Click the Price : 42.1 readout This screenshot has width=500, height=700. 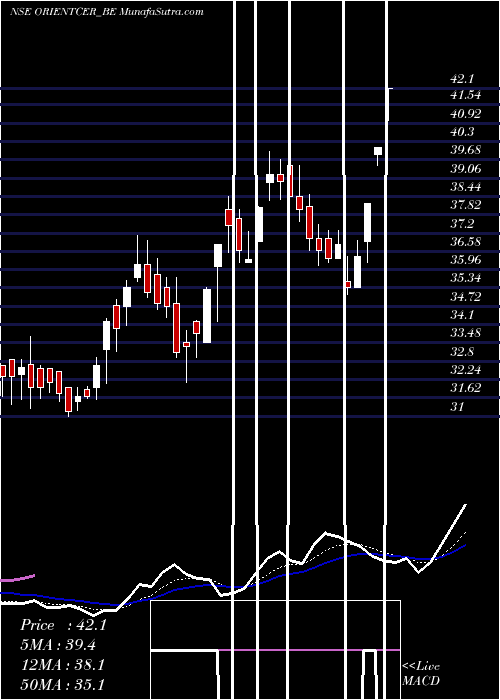pyautogui.click(x=63, y=625)
